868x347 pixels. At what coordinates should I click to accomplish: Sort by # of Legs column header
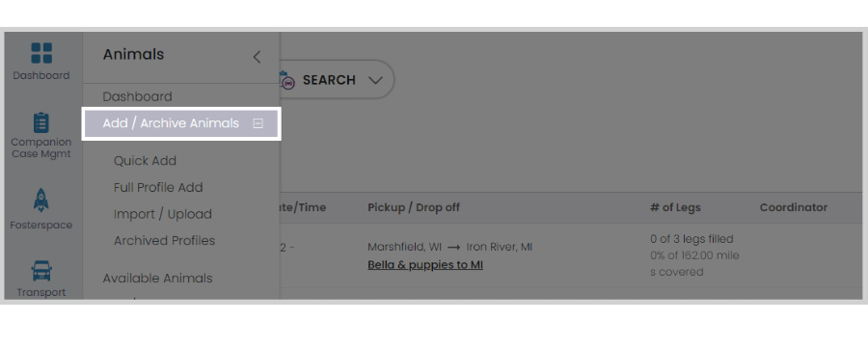tap(675, 207)
